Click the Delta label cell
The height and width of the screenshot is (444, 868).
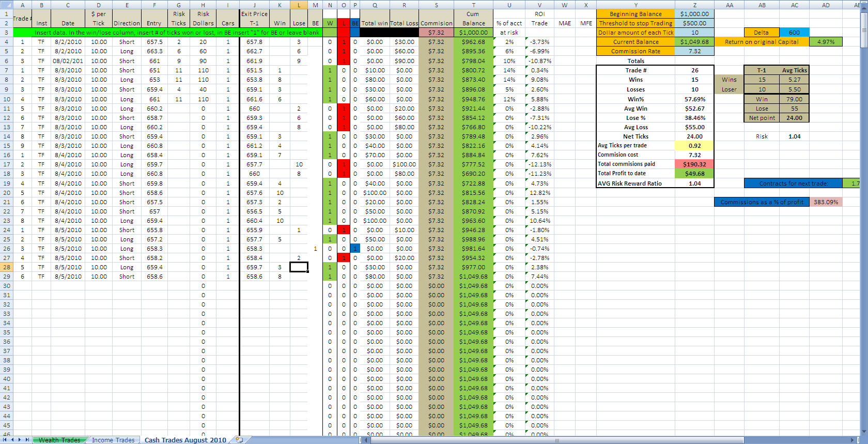tap(761, 33)
